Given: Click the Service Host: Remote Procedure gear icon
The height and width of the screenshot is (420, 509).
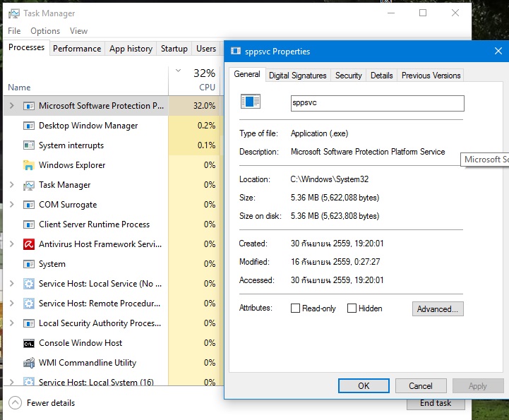Looking at the screenshot, I should point(29,304).
